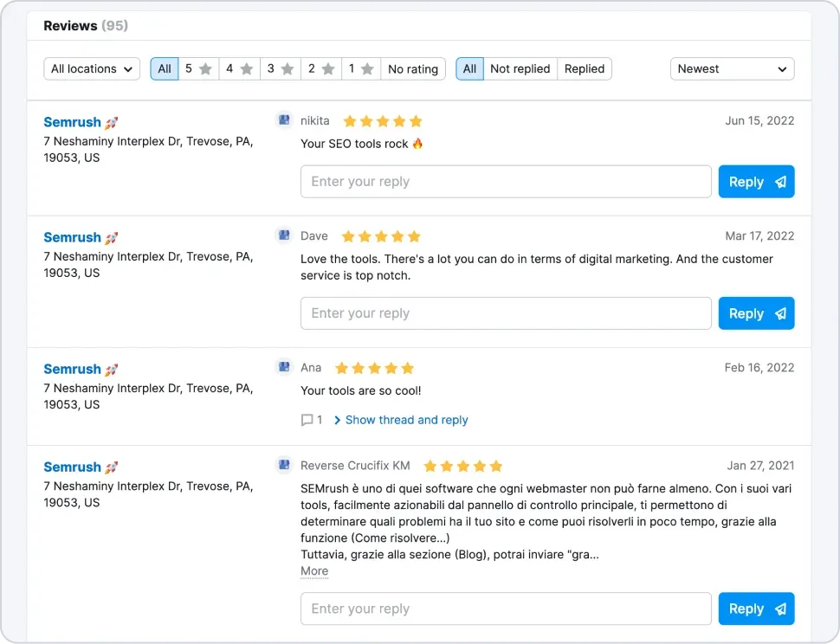Open Semrush link on Reverse Crucifix KM review

point(73,467)
